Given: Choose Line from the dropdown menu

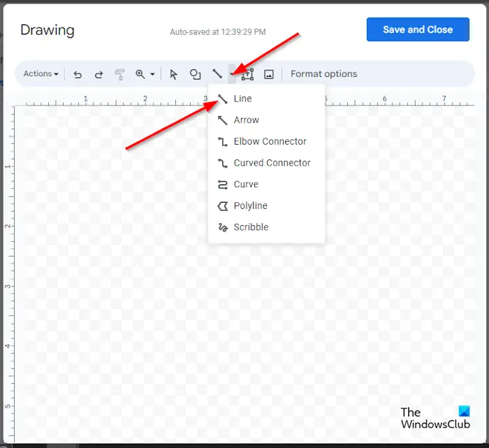Looking at the screenshot, I should (x=266, y=99).
